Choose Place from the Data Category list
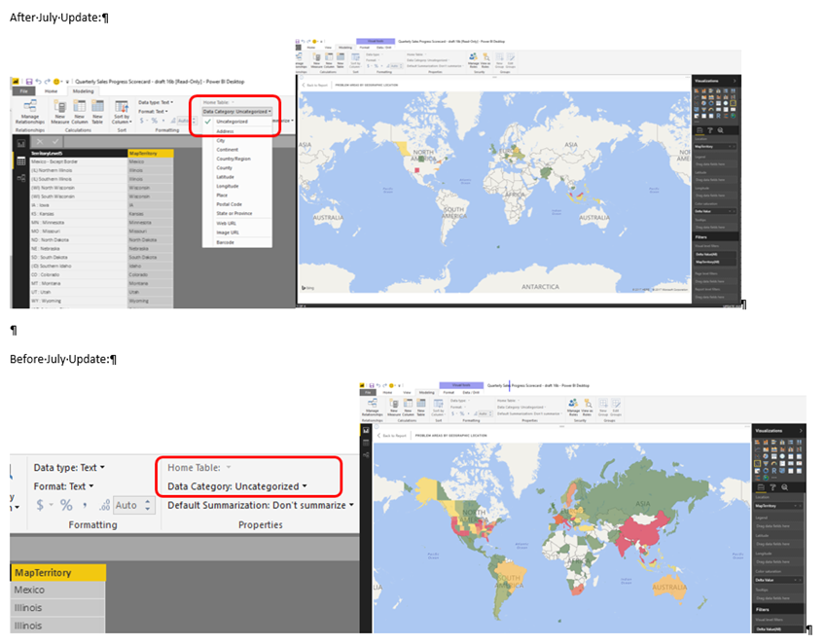The height and width of the screenshot is (644, 826). [237, 195]
